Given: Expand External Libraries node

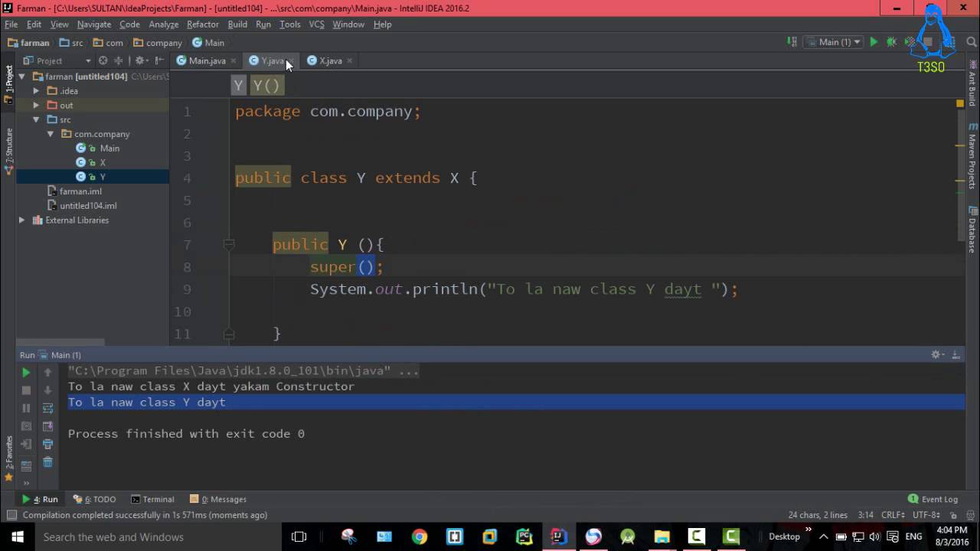Looking at the screenshot, I should [x=21, y=220].
